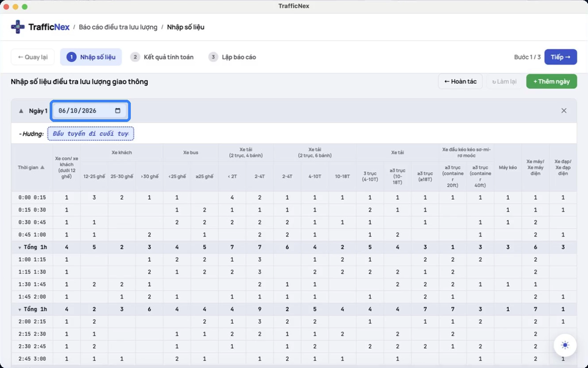The height and width of the screenshot is (368, 588).
Task: Click the Máy kéo column header
Action: pyautogui.click(x=508, y=167)
